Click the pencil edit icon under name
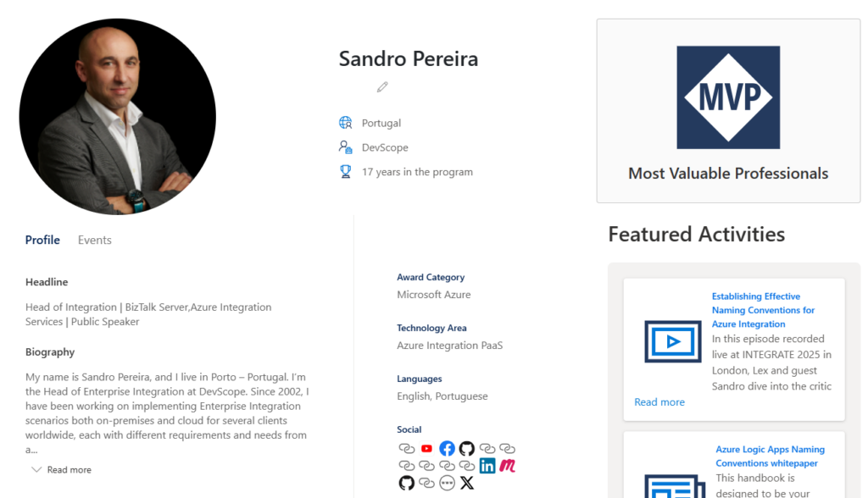868x498 pixels. (382, 87)
